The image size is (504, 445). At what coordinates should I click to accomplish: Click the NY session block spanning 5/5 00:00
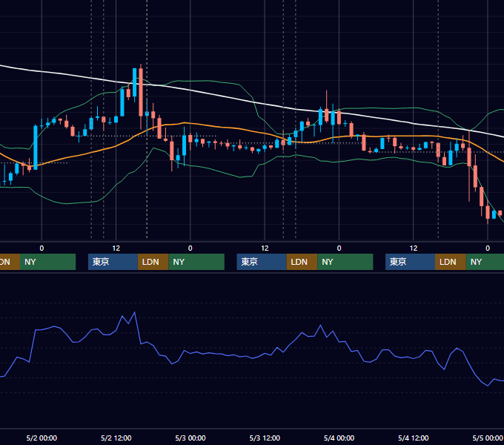click(485, 262)
